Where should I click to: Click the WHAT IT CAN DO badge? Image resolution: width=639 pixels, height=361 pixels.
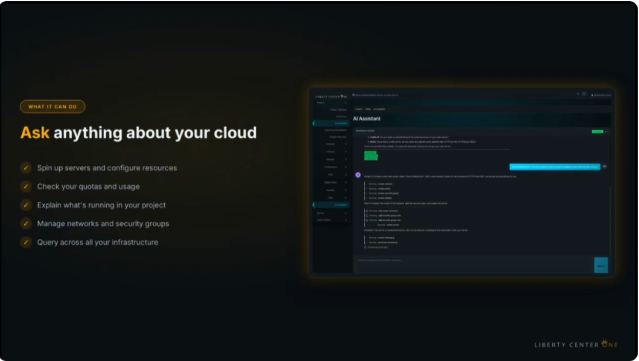tap(53, 107)
